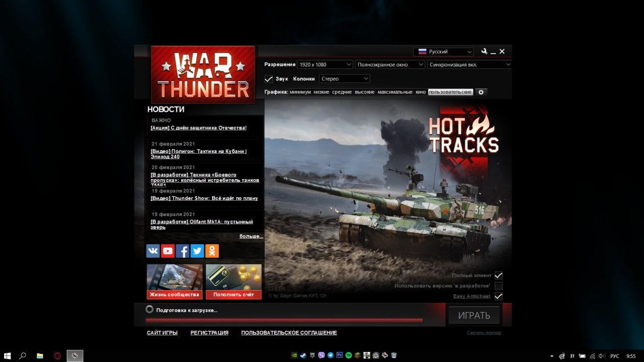Open the Odnoklassniki social icon

[212, 251]
